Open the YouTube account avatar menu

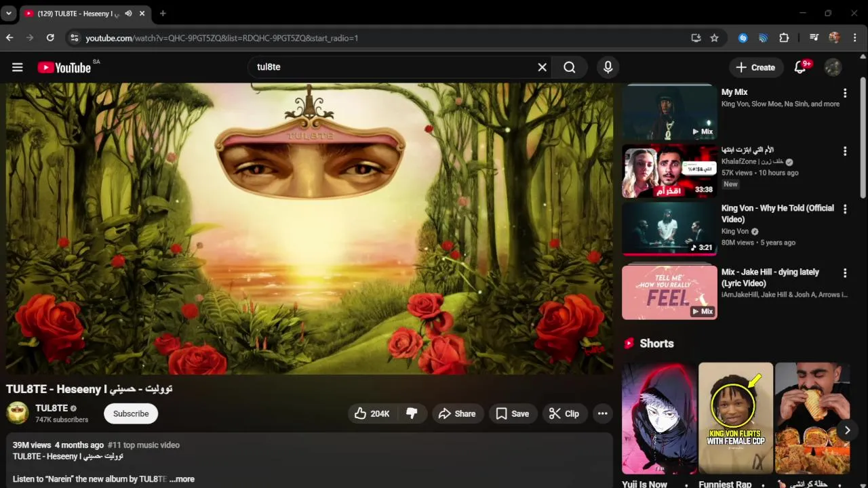tap(833, 67)
